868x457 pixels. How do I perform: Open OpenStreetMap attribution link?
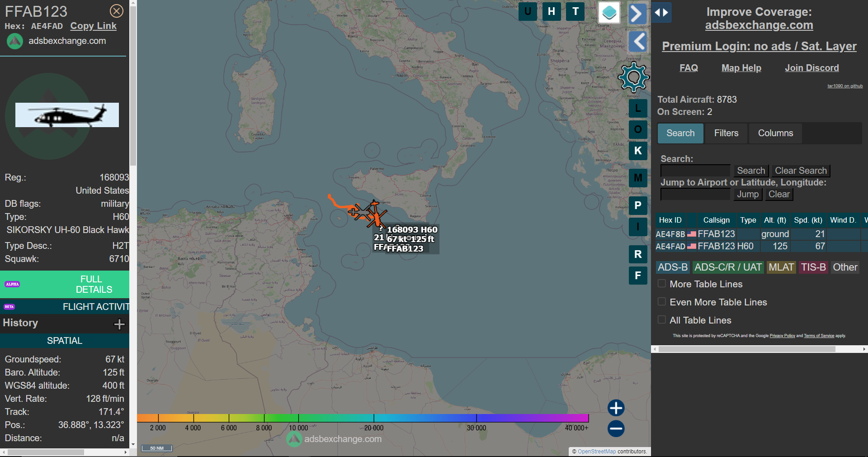pyautogui.click(x=597, y=452)
